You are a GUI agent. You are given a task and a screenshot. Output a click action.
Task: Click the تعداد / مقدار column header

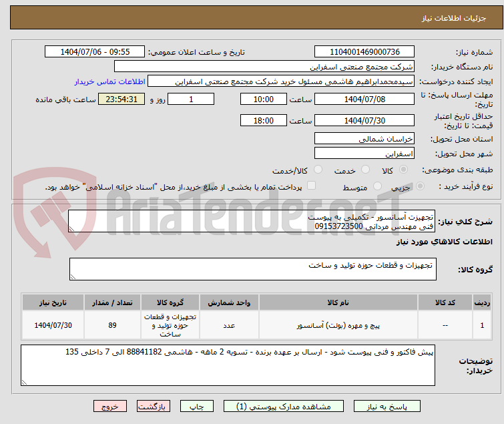pyautogui.click(x=112, y=302)
